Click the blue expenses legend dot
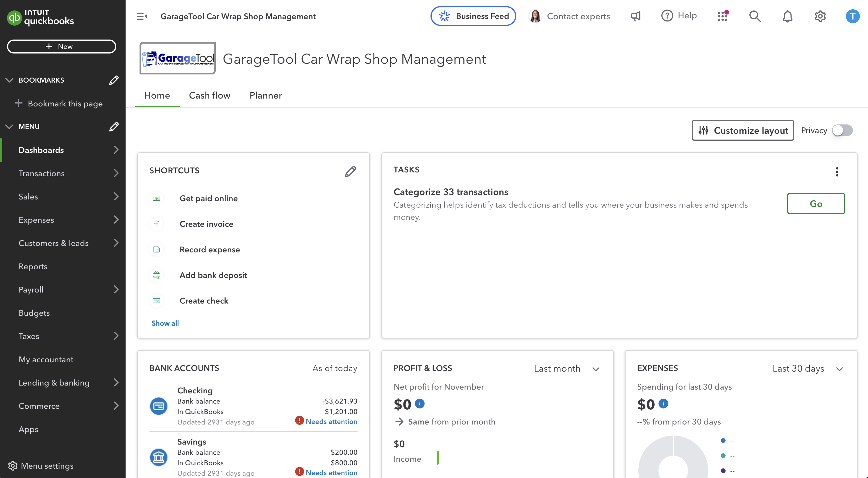 pyautogui.click(x=723, y=440)
